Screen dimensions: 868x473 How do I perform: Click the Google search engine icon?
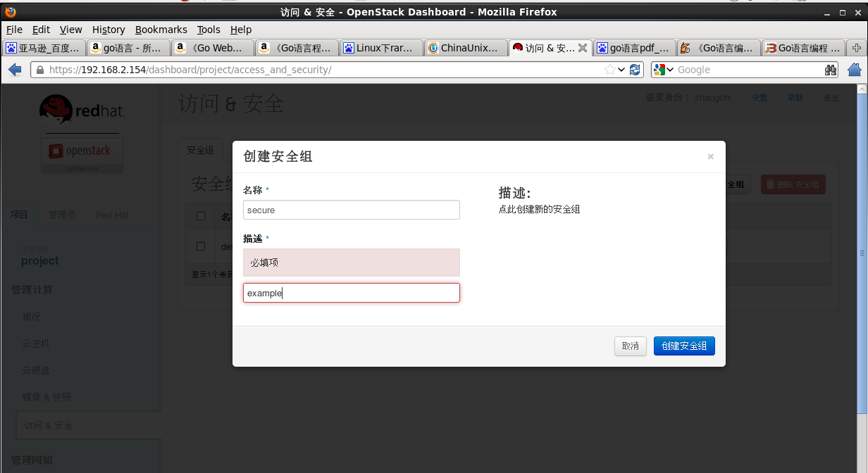coord(658,70)
